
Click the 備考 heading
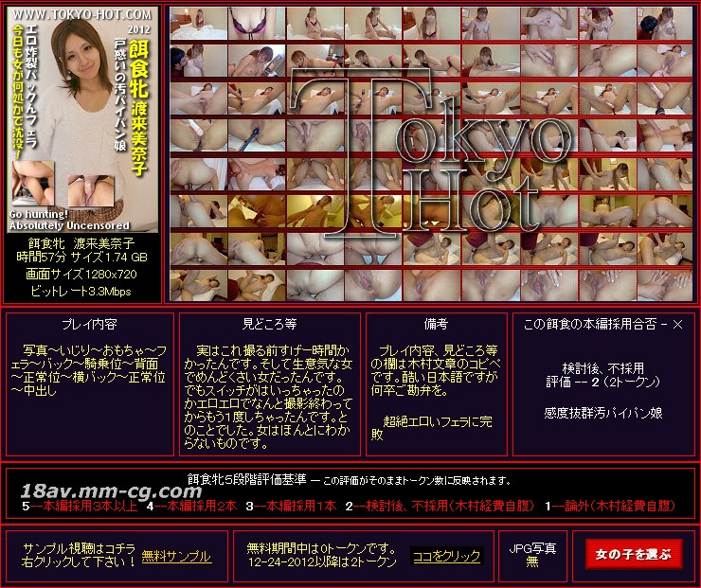(436, 324)
